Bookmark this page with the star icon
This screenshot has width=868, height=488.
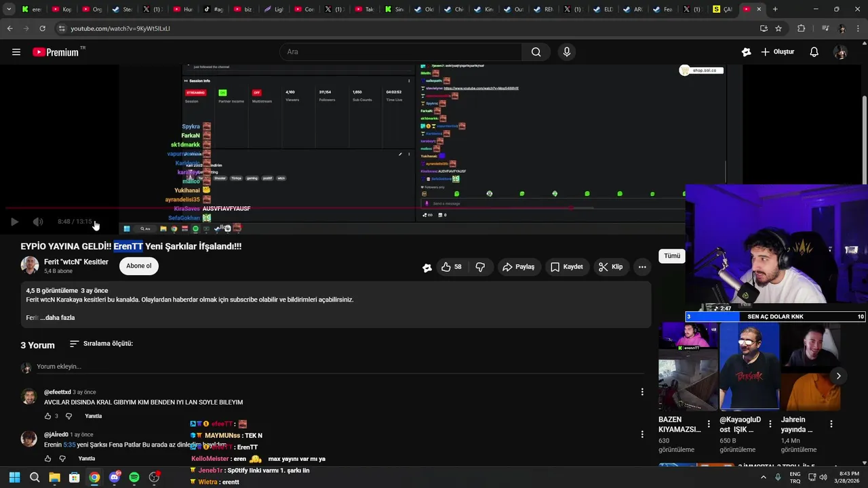(778, 28)
